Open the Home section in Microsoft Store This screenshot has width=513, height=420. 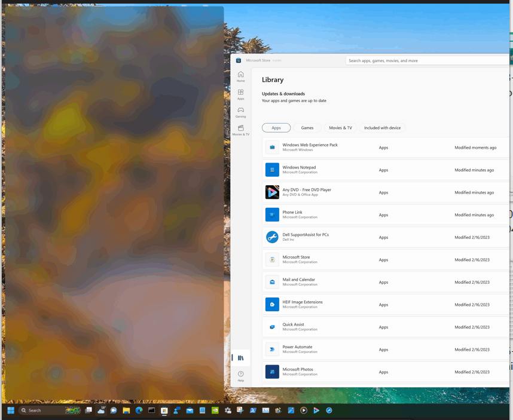coord(240,76)
